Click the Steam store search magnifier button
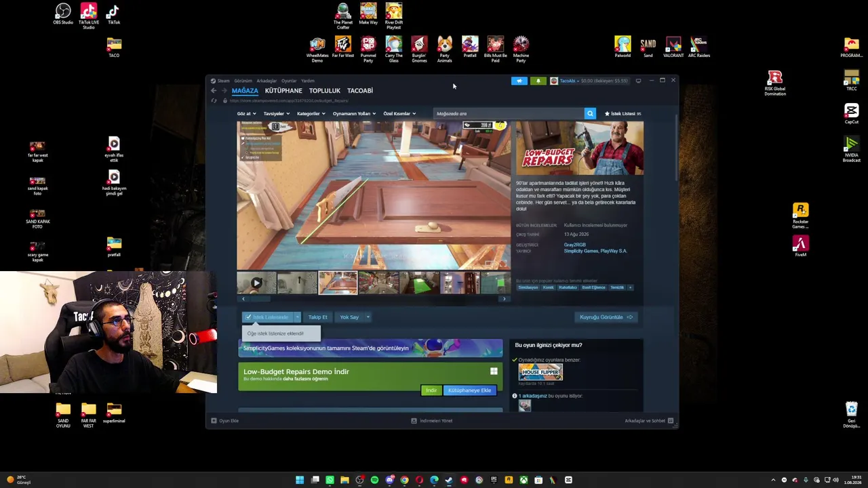The height and width of the screenshot is (488, 868). (x=590, y=114)
